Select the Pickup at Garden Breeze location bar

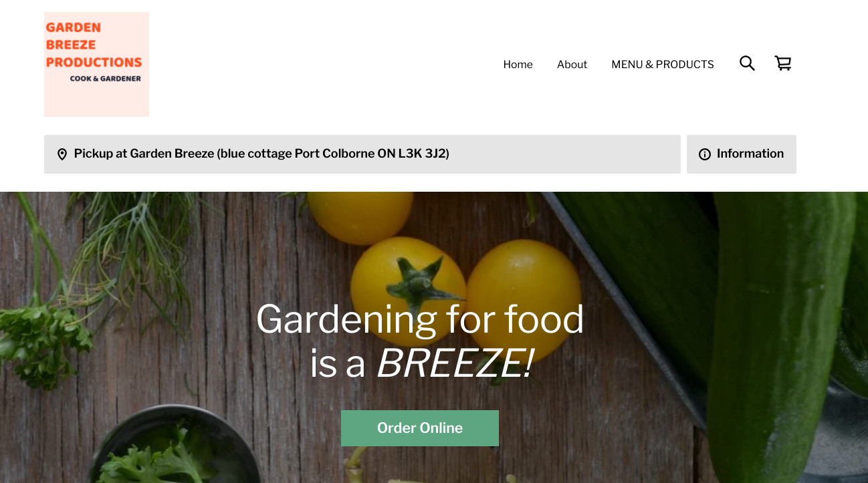362,154
